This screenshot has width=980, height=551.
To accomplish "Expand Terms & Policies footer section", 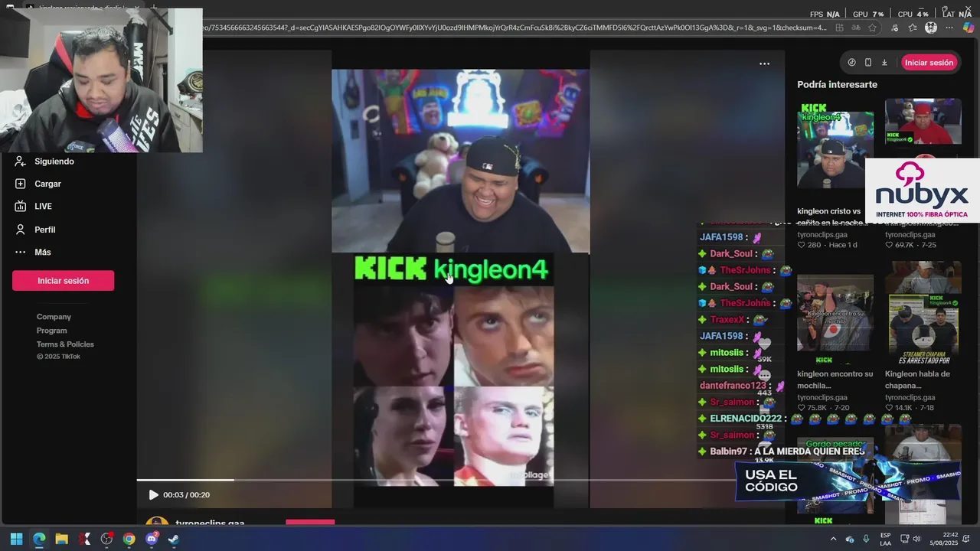I will click(65, 344).
